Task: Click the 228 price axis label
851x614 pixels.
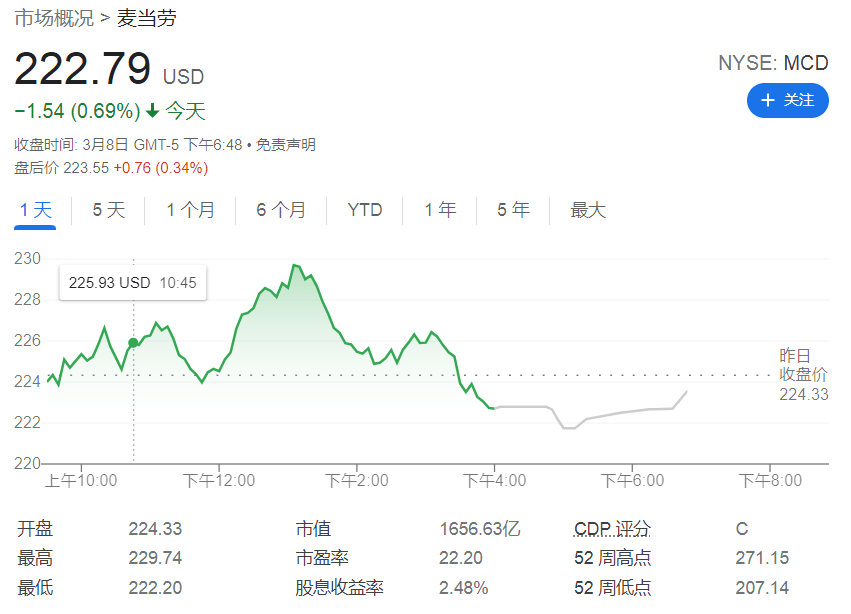Action: pos(27,300)
